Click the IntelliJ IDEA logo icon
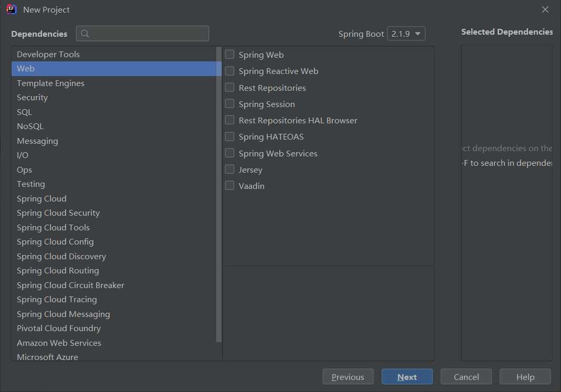561x392 pixels. 11,9
